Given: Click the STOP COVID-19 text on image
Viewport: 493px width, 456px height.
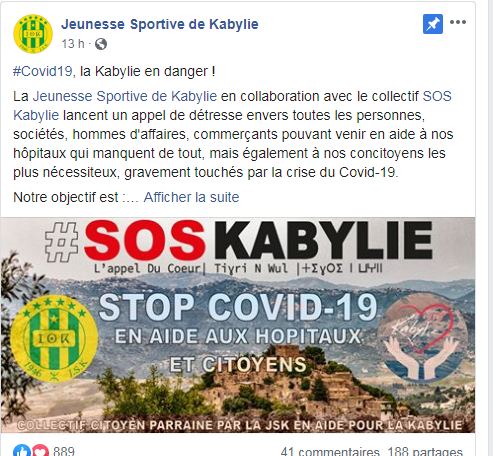Looking at the screenshot, I should pos(238,307).
